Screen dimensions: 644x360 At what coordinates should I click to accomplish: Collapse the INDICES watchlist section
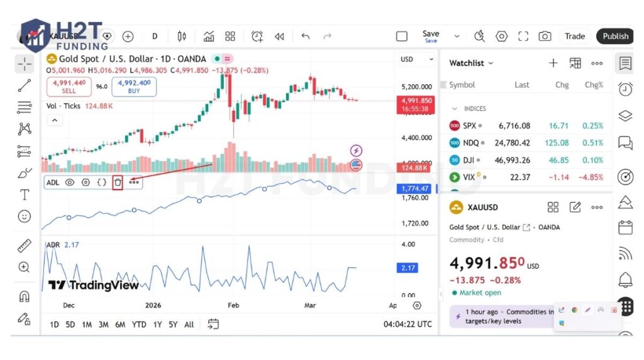click(x=455, y=109)
